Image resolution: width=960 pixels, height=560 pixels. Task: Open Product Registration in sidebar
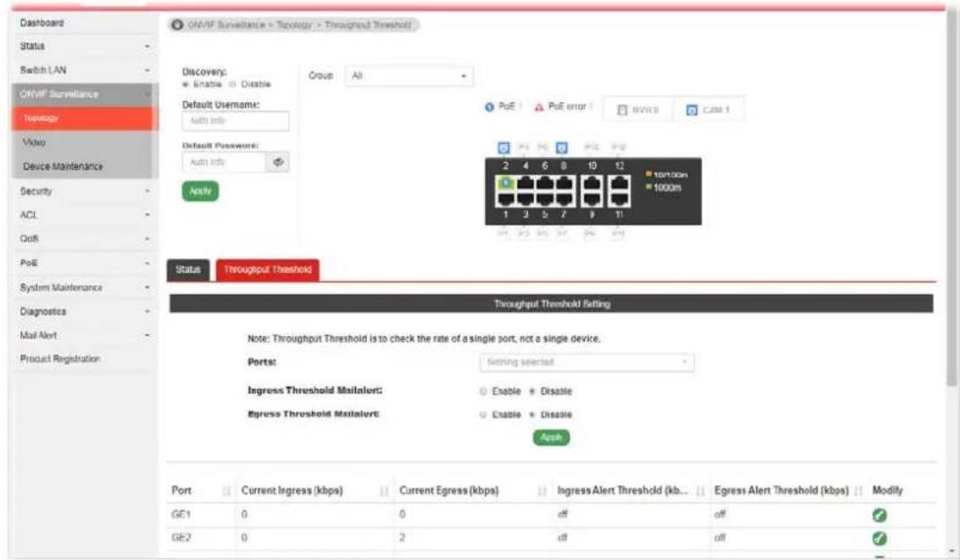click(x=84, y=360)
